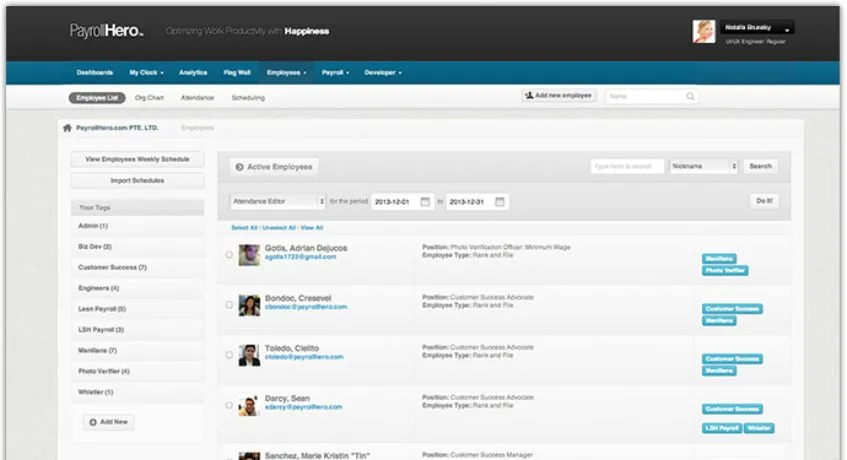This screenshot has width=847, height=460.
Task: Click Import Schedules button
Action: 137,180
